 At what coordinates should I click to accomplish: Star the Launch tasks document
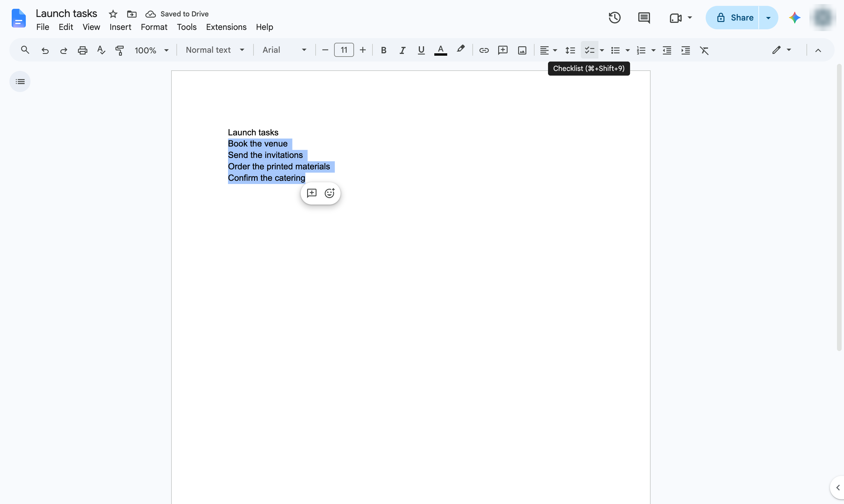coord(113,14)
